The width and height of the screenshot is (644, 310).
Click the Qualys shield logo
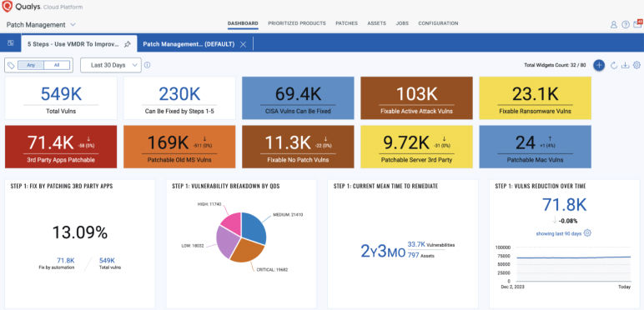pos(7,7)
